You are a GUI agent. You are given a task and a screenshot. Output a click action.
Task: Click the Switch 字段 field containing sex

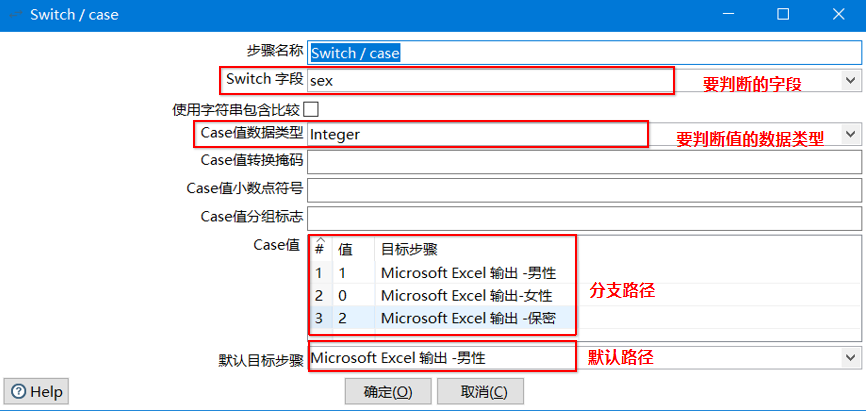(584, 81)
